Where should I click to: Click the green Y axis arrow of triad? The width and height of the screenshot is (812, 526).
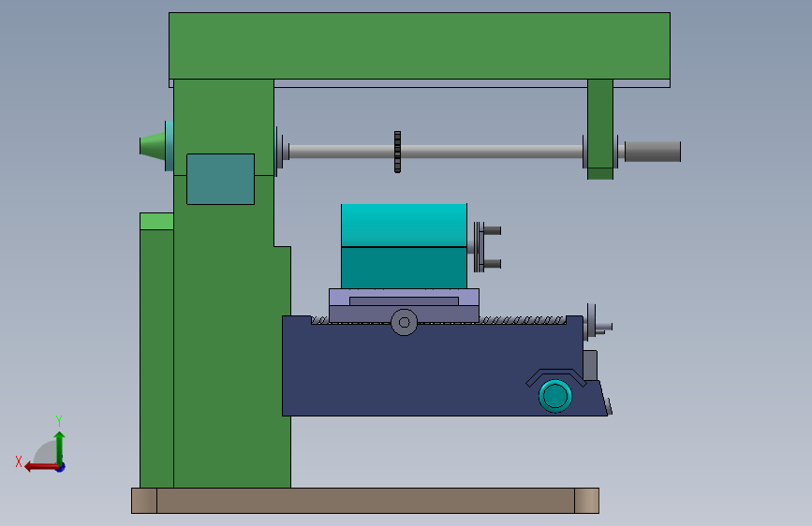(x=60, y=448)
